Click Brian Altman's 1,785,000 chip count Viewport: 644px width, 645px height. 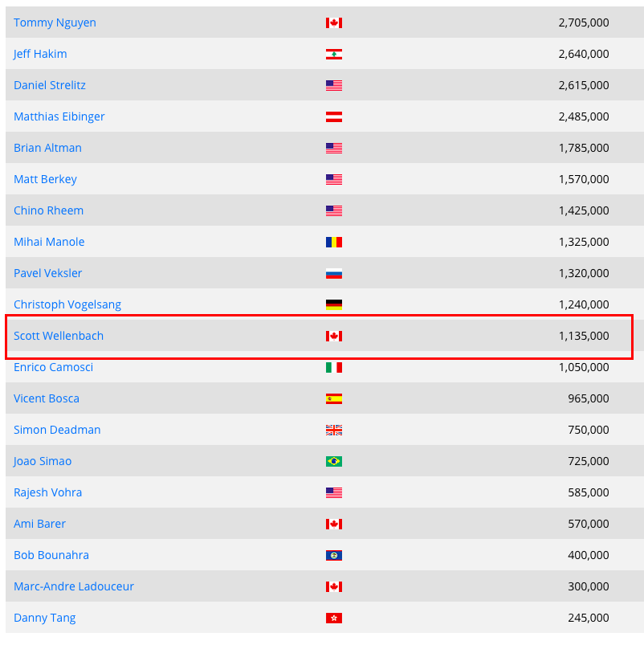(584, 148)
